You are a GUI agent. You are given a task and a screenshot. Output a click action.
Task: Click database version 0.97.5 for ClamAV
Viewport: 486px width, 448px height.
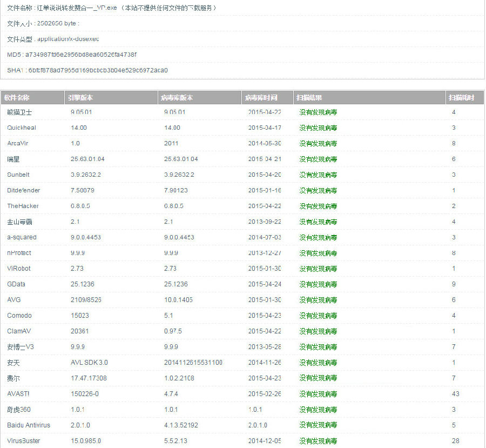[173, 331]
